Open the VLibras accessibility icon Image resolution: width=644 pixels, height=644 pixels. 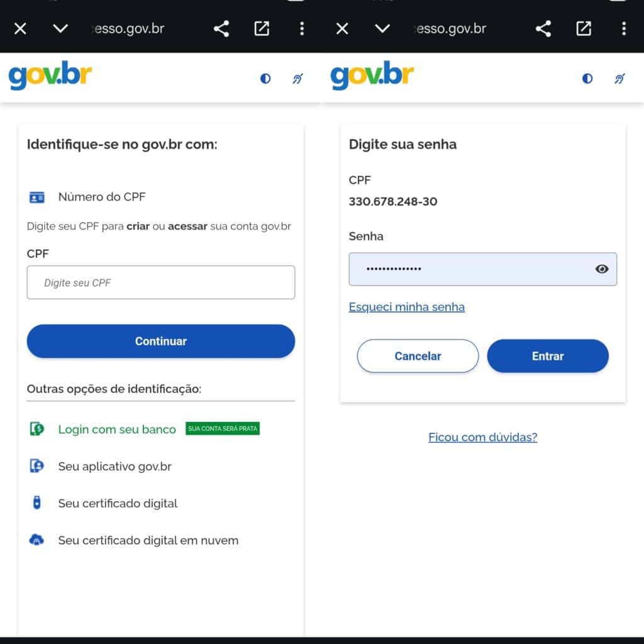(297, 78)
